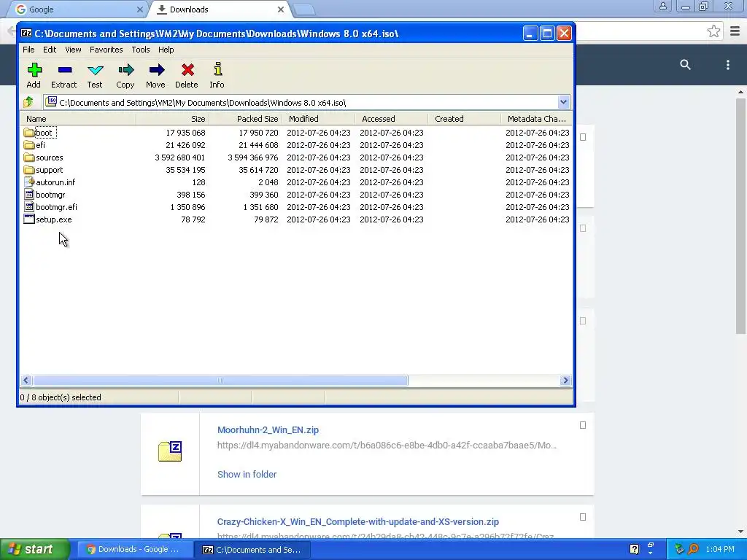Click Show in folder link
Screen dimensions: 747x560
tap(247, 474)
